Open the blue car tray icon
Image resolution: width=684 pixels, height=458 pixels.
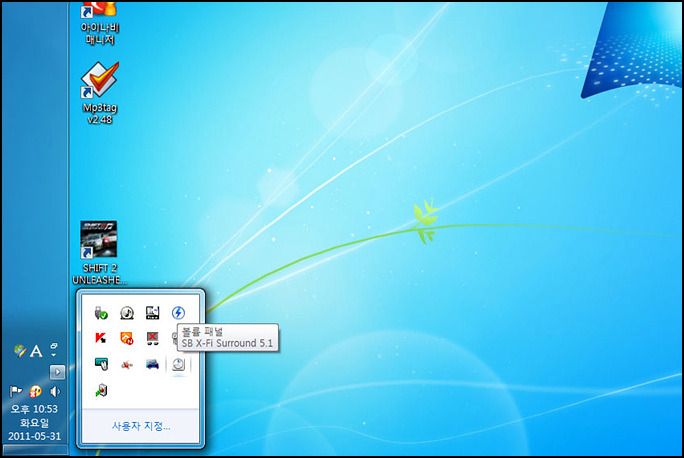(x=152, y=364)
